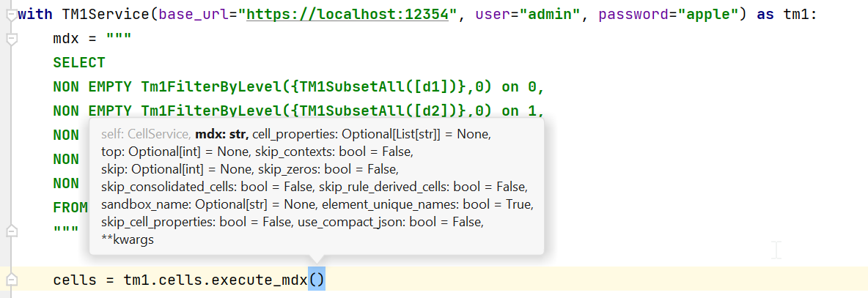Click 'skip_cell_properties: bool = False' in tooltip
The height and width of the screenshot is (298, 868).
(x=196, y=223)
